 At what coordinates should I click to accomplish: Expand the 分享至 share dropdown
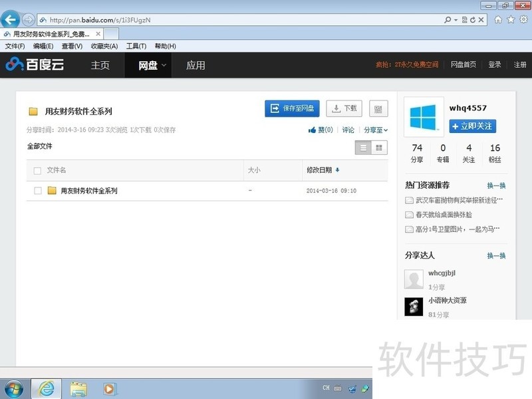point(376,130)
